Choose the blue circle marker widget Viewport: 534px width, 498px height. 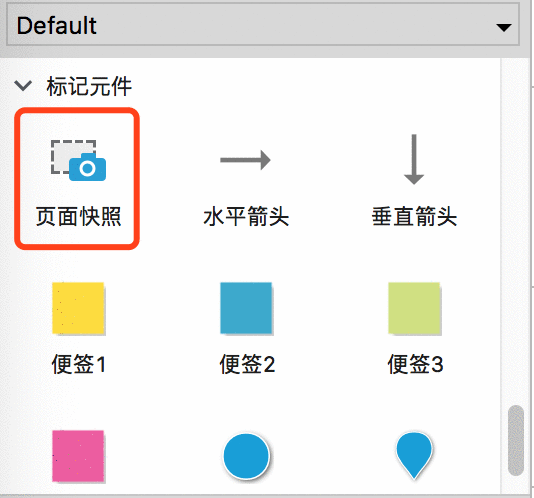tap(246, 456)
